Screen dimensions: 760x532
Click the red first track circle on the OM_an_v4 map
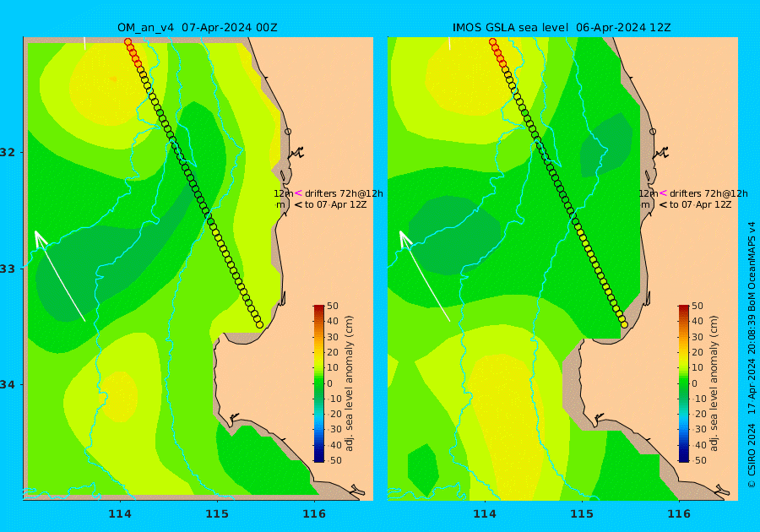(128, 42)
